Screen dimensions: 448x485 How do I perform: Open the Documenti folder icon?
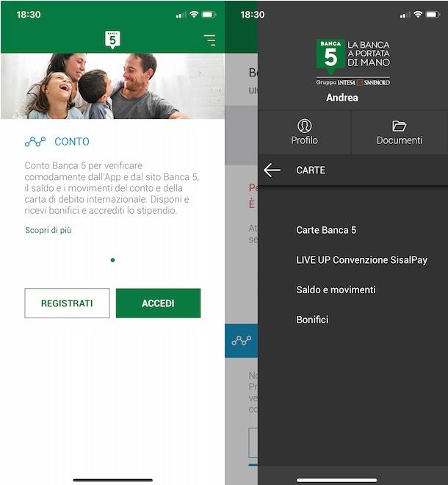(399, 126)
